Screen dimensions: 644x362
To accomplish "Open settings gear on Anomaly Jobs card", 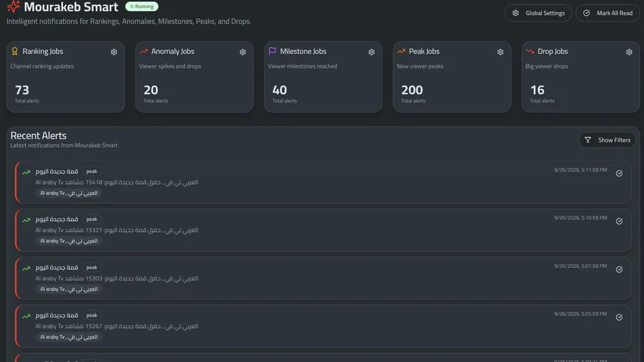I will point(243,52).
